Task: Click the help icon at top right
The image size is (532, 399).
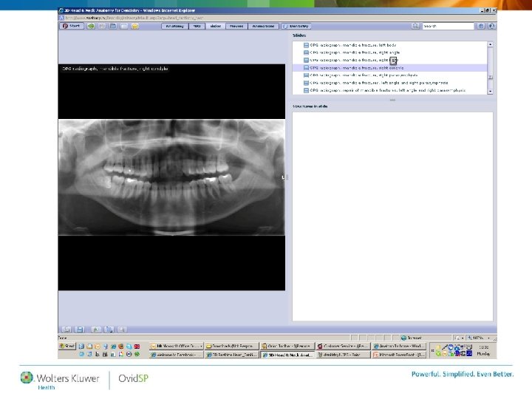Action: point(491,26)
